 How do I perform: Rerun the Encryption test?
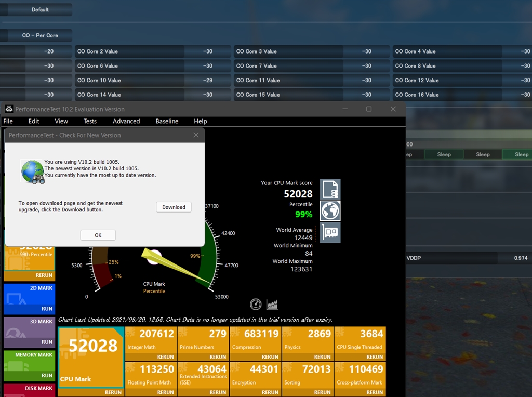pyautogui.click(x=270, y=392)
